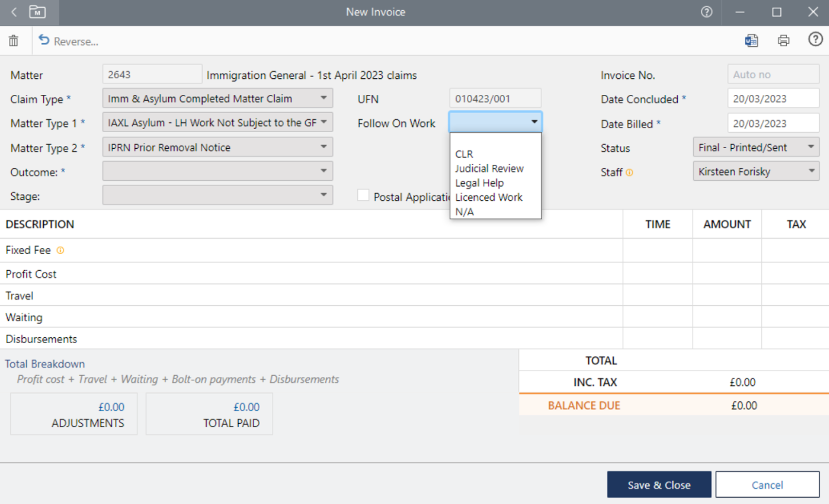
Task: Open help via toolbar question mark icon
Action: 815,39
